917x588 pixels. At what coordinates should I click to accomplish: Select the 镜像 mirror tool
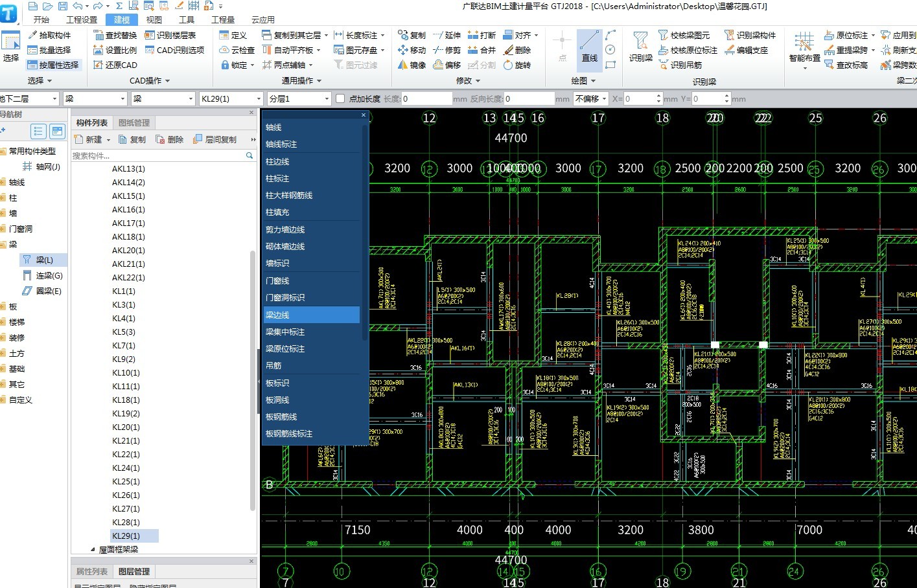tap(412, 65)
